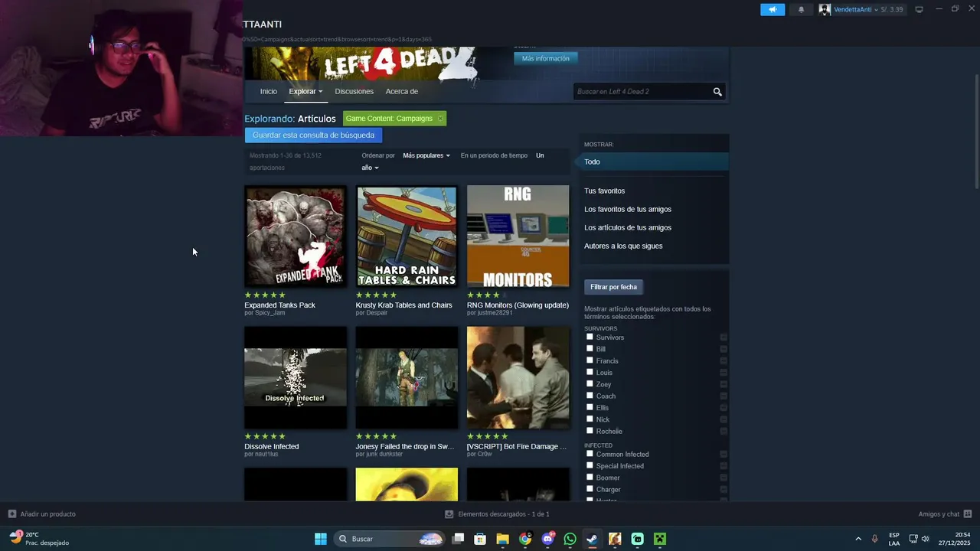This screenshot has height=551, width=980.
Task: Check the Survivors filter checkbox
Action: pyautogui.click(x=590, y=337)
